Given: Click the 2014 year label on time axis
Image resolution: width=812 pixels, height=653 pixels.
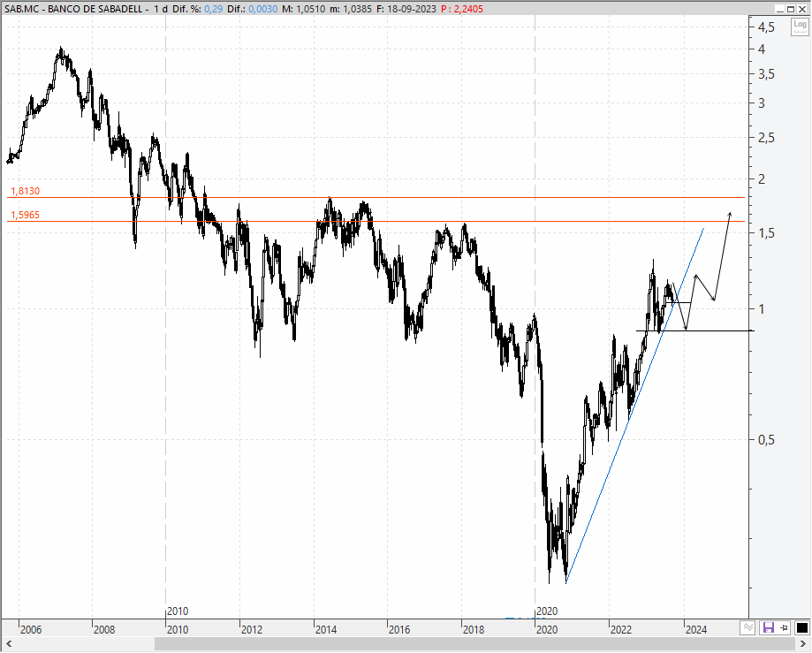Looking at the screenshot, I should [x=326, y=630].
